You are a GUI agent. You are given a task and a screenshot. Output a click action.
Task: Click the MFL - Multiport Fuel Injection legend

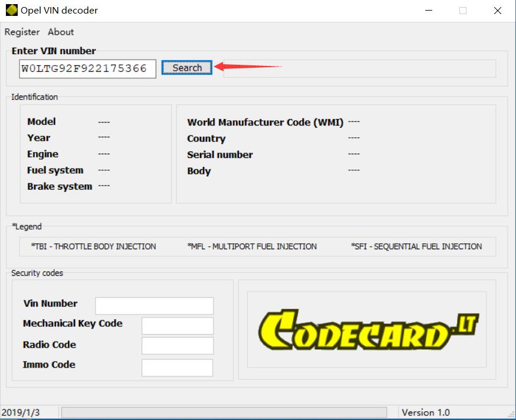coord(252,246)
